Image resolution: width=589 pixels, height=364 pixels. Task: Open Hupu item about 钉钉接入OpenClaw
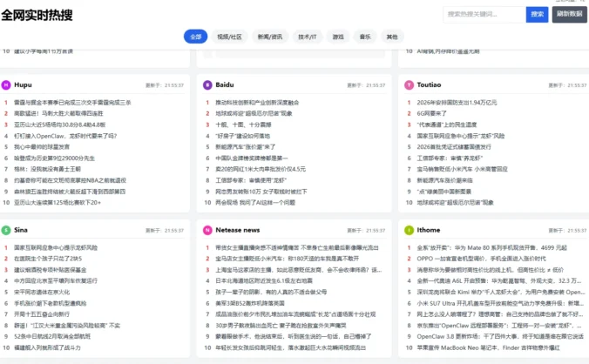click(x=65, y=136)
